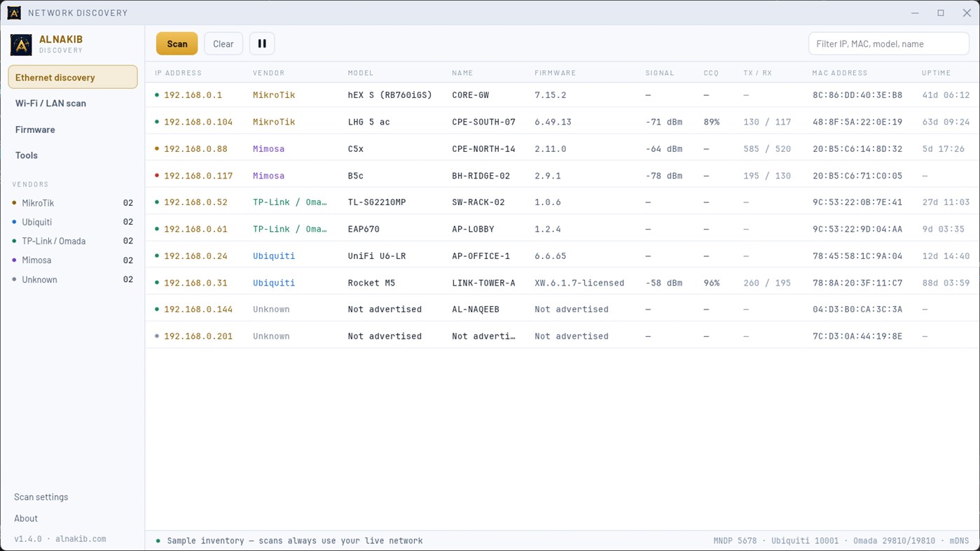Screen dimensions: 980x551
Task: Open IP address 192.168.0.104
Action: (198, 122)
